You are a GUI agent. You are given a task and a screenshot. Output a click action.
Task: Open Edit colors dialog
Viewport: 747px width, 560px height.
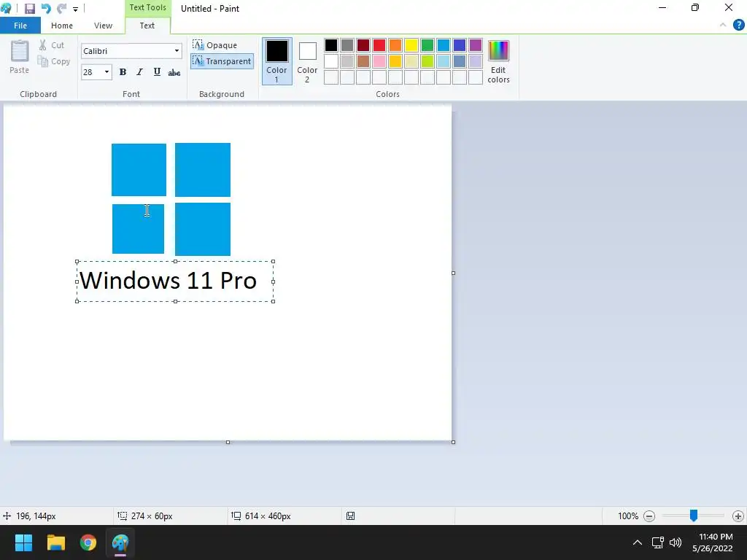[x=498, y=61]
